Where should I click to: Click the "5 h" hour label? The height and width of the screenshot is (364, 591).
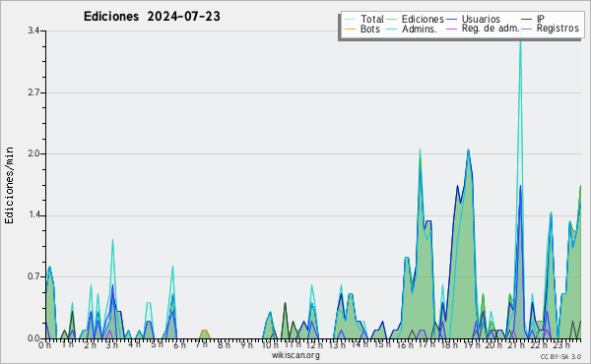157,344
